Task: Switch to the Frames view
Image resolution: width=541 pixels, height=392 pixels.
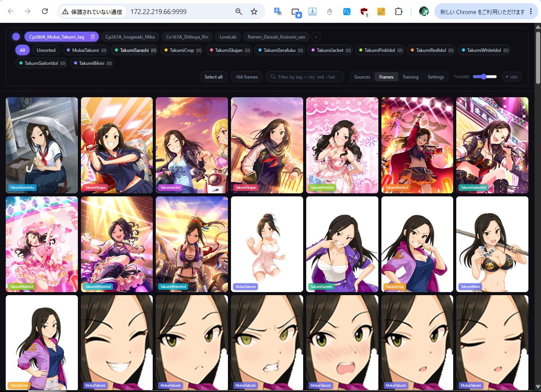Action: [x=386, y=77]
